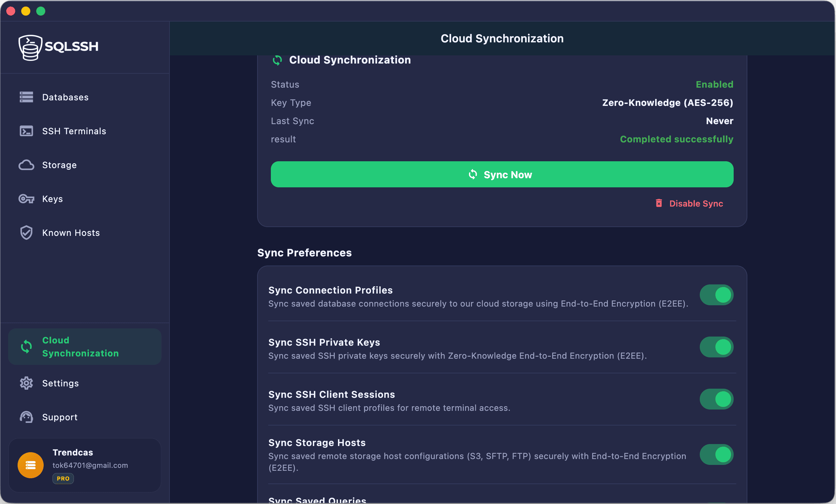Click the Enabled status value
Viewport: 836px width, 504px height.
[x=714, y=84]
